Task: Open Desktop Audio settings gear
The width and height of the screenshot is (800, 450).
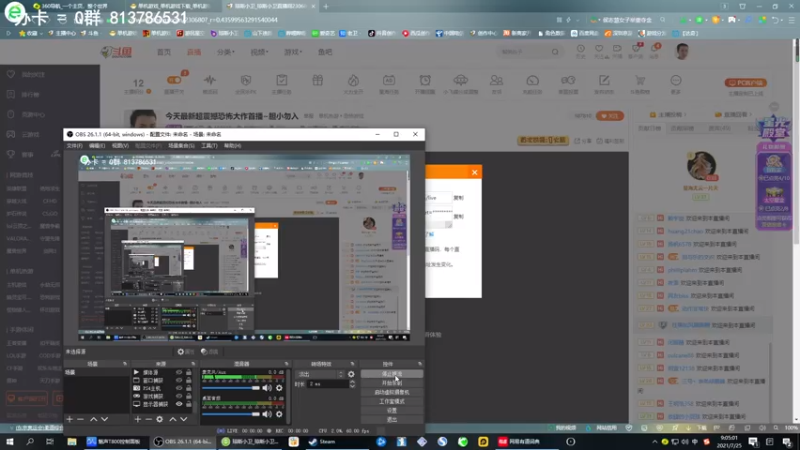Action: tap(279, 414)
